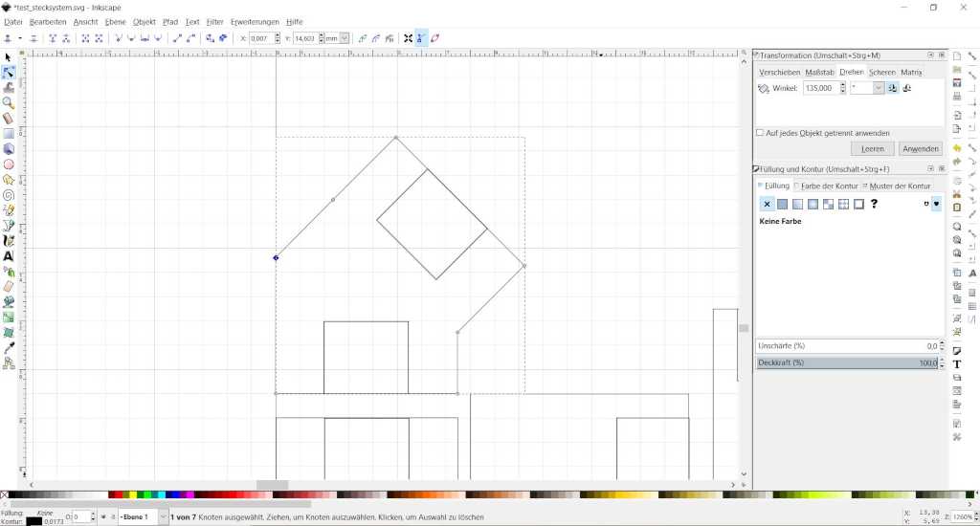Select the Gradient tool
The image size is (980, 526).
(x=8, y=318)
